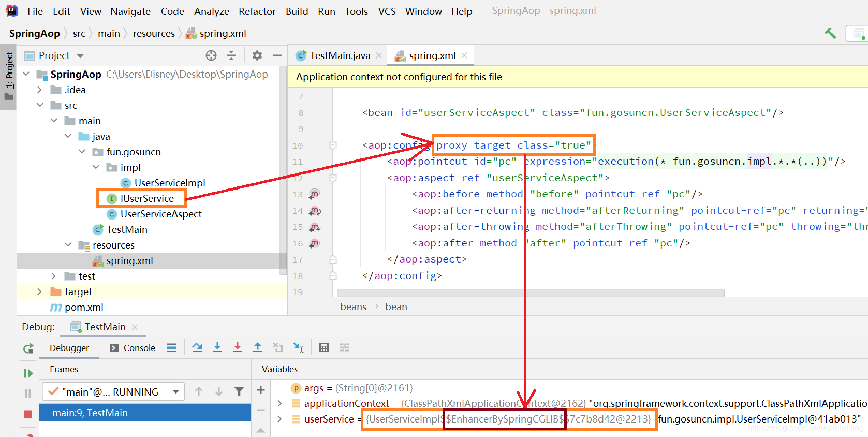The width and height of the screenshot is (868, 437).
Task: Collapse the resources folder
Action: pos(68,245)
